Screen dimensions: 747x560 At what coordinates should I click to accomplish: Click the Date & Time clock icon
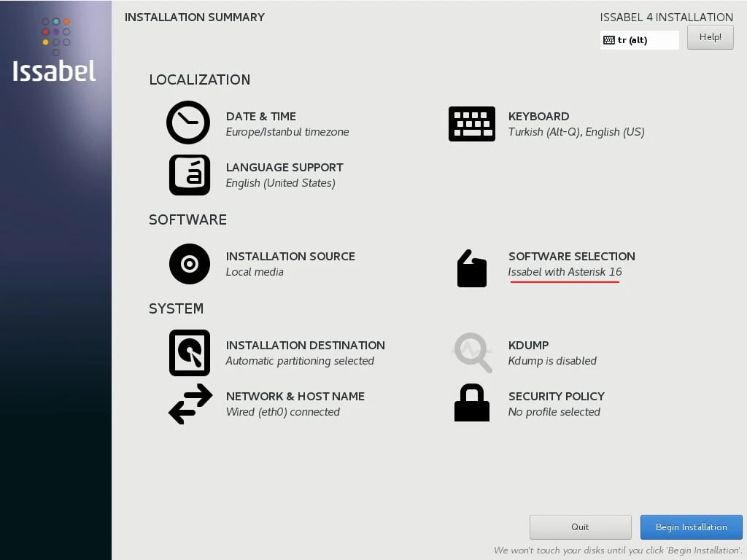[x=188, y=122]
